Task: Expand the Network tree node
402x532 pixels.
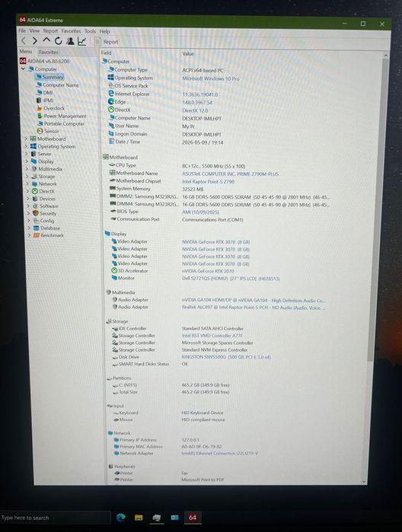Action: [x=28, y=183]
